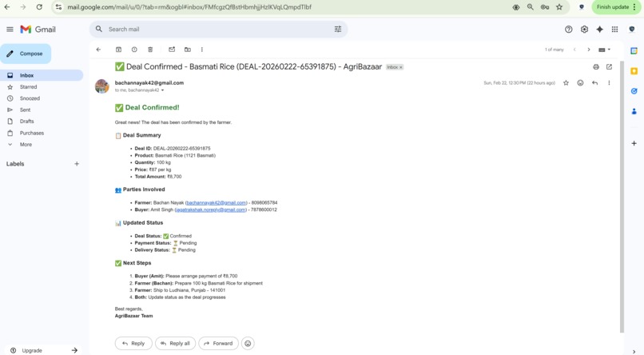Open the Gmail main menu hamburger

pos(10,29)
